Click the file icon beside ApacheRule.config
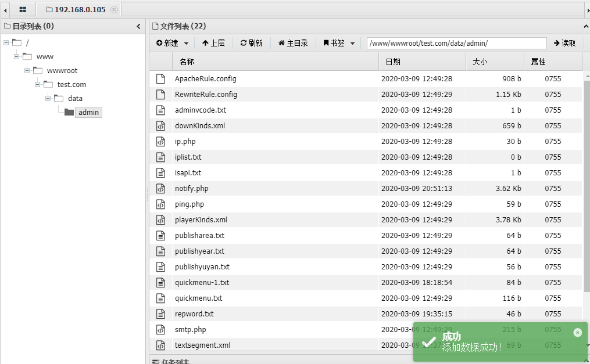This screenshot has height=364, width=590. pos(160,78)
